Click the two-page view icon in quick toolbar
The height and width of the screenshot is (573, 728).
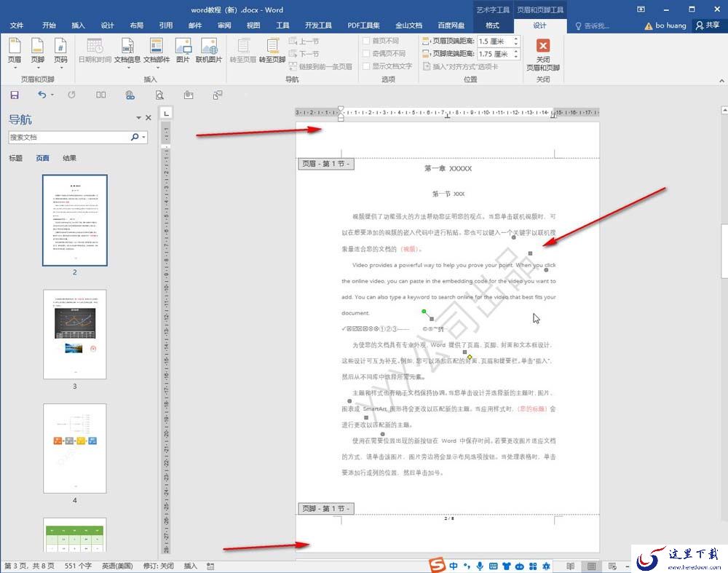(x=100, y=95)
